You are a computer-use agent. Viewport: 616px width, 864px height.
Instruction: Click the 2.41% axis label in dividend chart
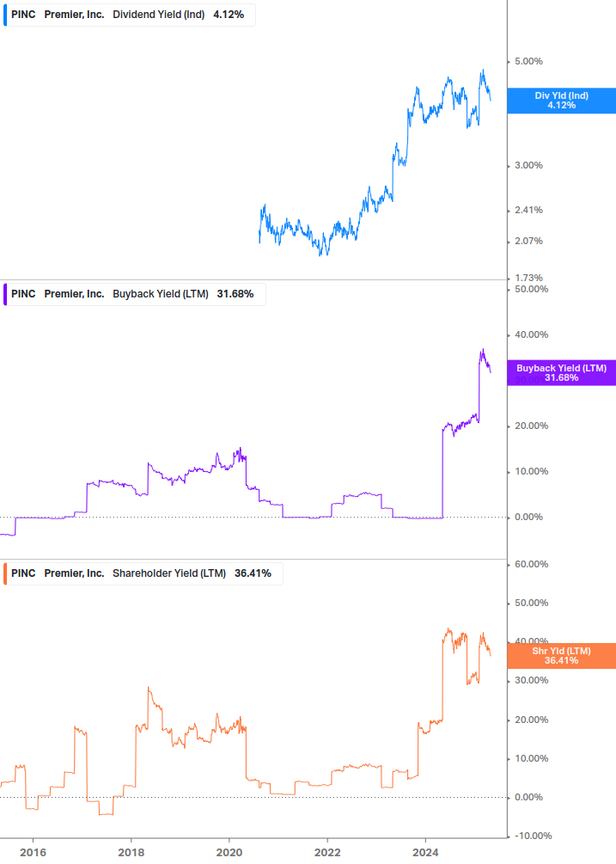[528, 210]
